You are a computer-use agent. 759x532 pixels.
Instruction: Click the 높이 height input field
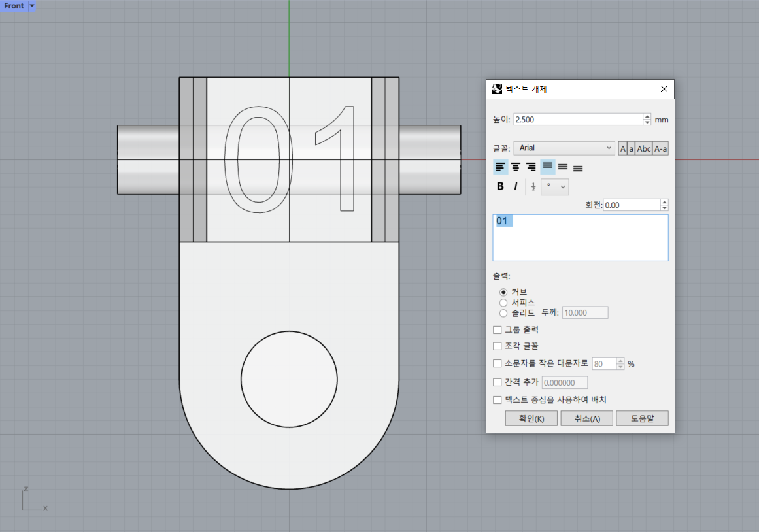579,120
